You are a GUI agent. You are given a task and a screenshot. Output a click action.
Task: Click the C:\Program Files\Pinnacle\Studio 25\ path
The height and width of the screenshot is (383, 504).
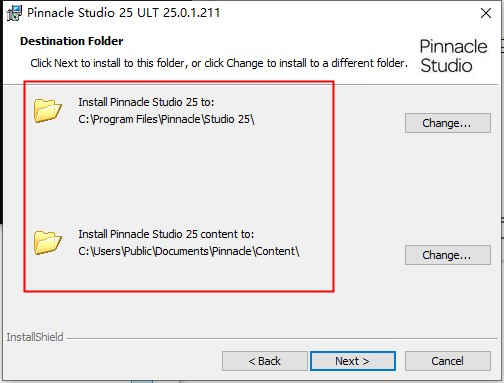[x=166, y=119]
